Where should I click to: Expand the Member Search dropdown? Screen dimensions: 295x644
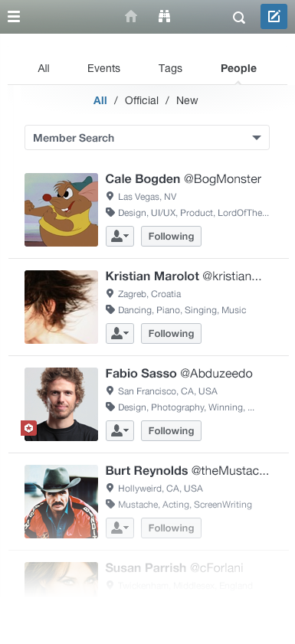(147, 138)
